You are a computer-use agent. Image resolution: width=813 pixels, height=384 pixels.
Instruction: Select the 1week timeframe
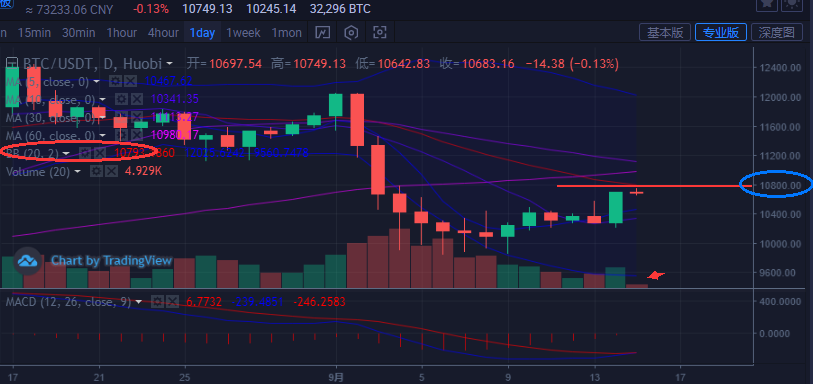coord(243,33)
